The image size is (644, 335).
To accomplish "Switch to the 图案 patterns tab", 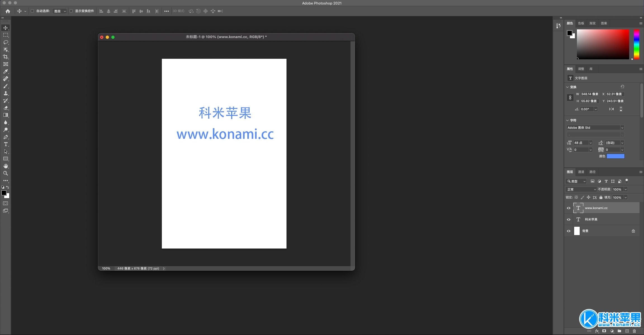I will pos(604,23).
